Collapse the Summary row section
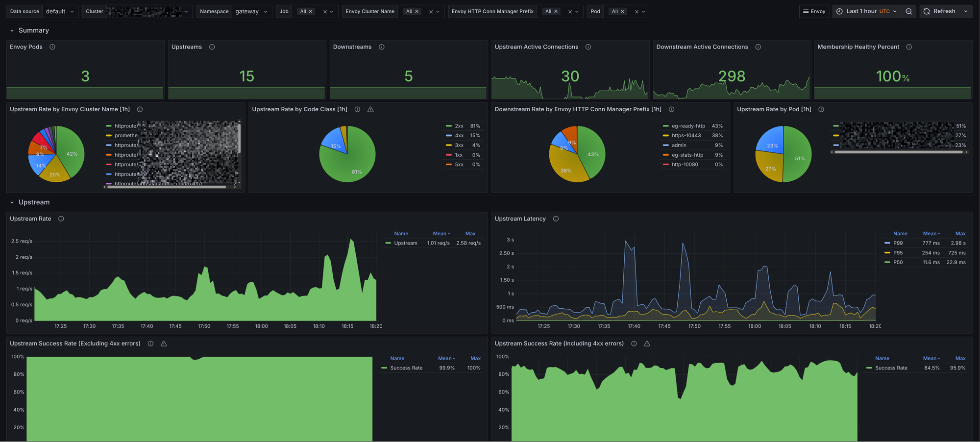The width and height of the screenshot is (980, 442). 12,30
